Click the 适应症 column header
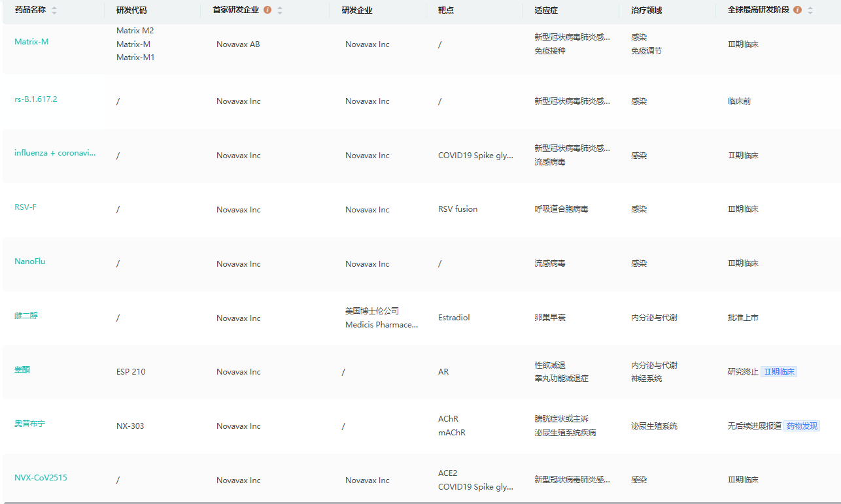This screenshot has width=841, height=504. [546, 10]
